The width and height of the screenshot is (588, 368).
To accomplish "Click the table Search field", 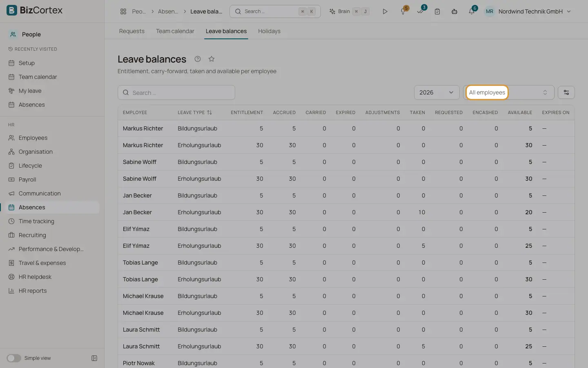I will click(176, 92).
